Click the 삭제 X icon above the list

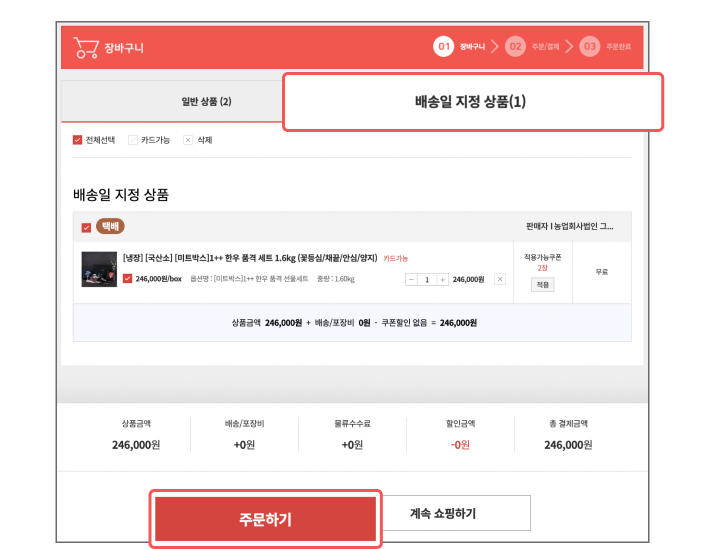pos(187,140)
